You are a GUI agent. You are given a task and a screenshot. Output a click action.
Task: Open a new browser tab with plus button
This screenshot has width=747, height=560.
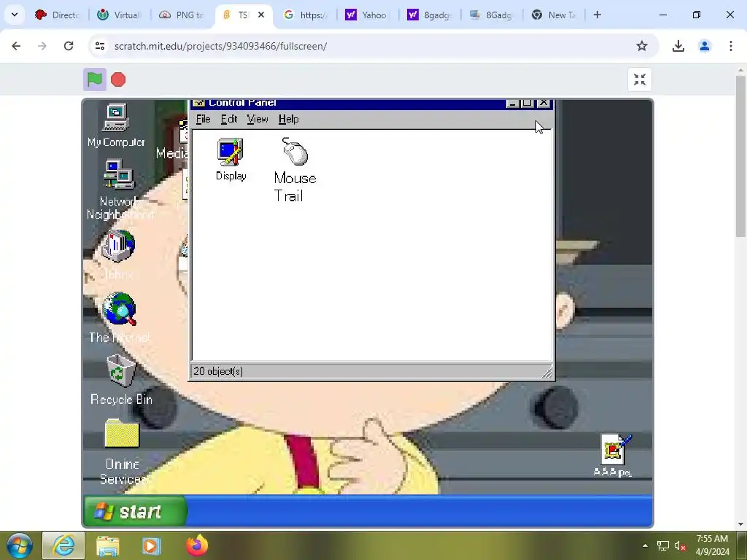click(x=597, y=15)
